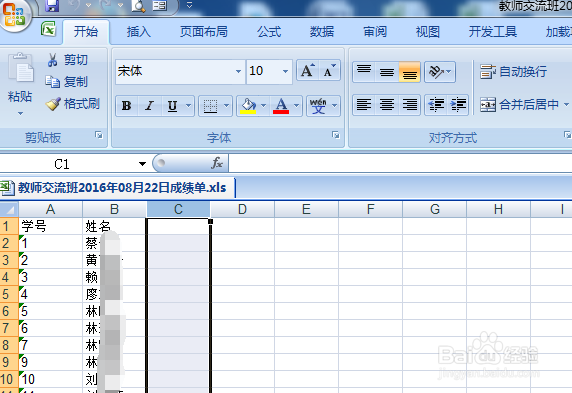Click the select-all corner button
The image size is (572, 393).
coord(9,209)
